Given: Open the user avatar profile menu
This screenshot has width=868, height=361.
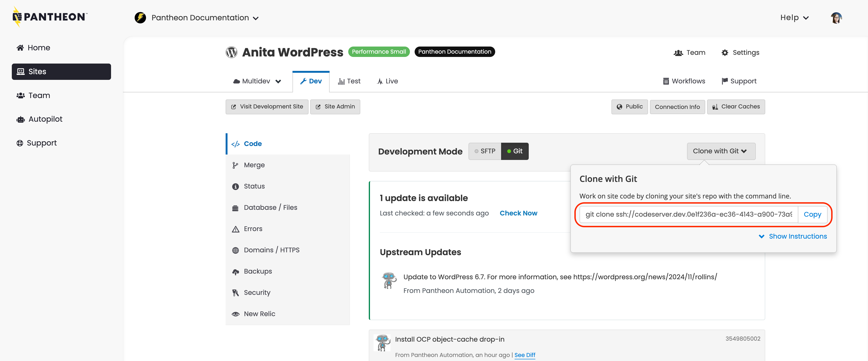Looking at the screenshot, I should [x=836, y=17].
